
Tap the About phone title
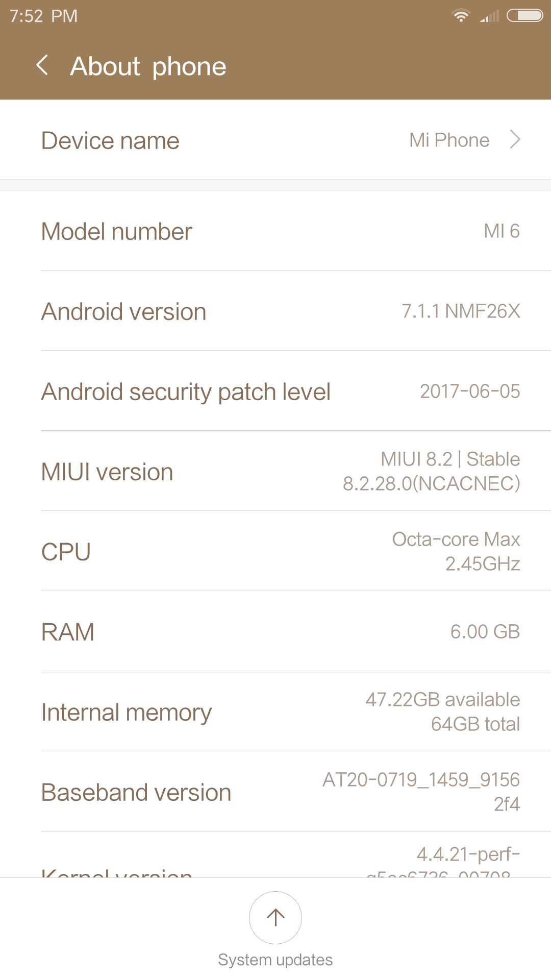(x=148, y=66)
